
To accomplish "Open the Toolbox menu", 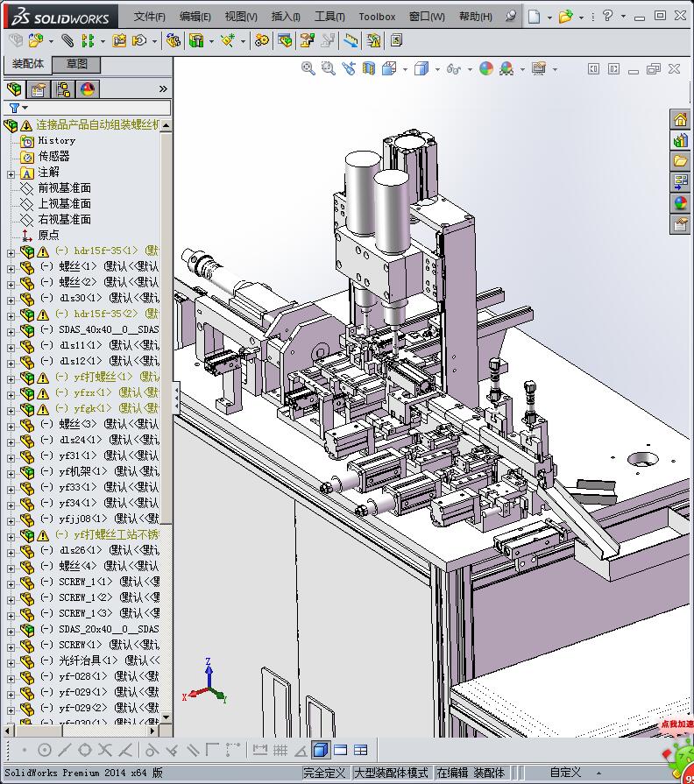I will [x=377, y=17].
